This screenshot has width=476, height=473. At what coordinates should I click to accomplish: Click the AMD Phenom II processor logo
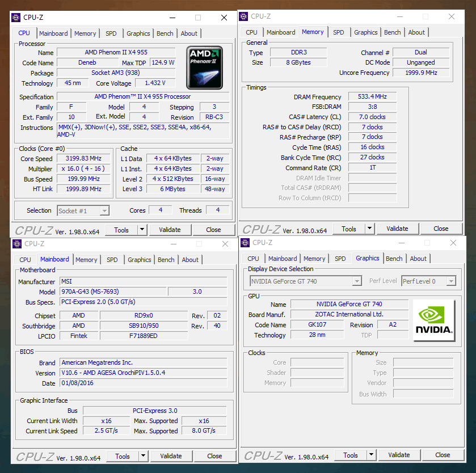[204, 67]
